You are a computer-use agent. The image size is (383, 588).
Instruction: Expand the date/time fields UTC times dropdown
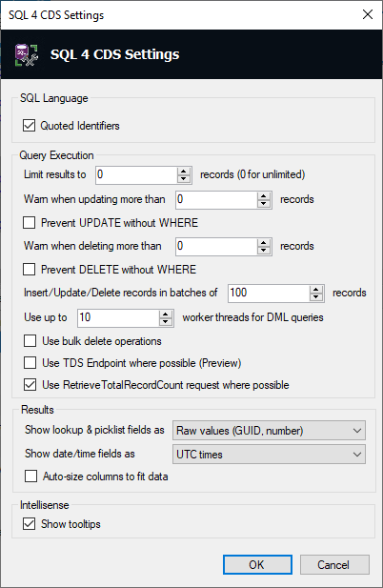[269, 455]
